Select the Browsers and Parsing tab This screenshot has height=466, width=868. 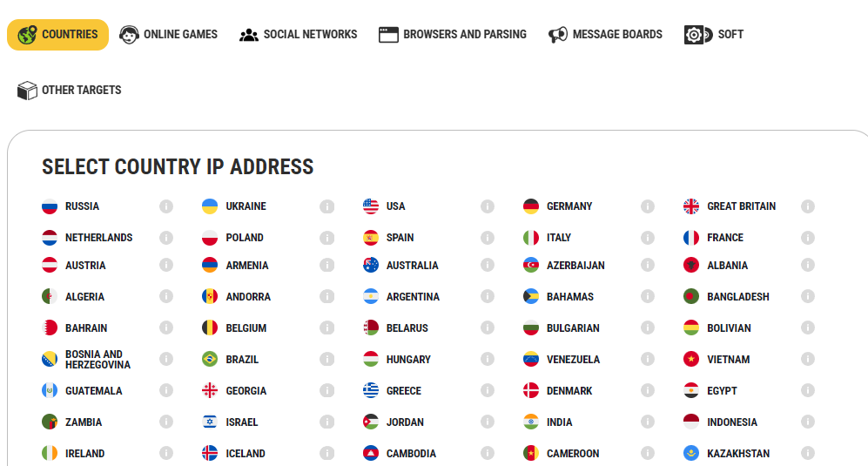[x=453, y=35]
